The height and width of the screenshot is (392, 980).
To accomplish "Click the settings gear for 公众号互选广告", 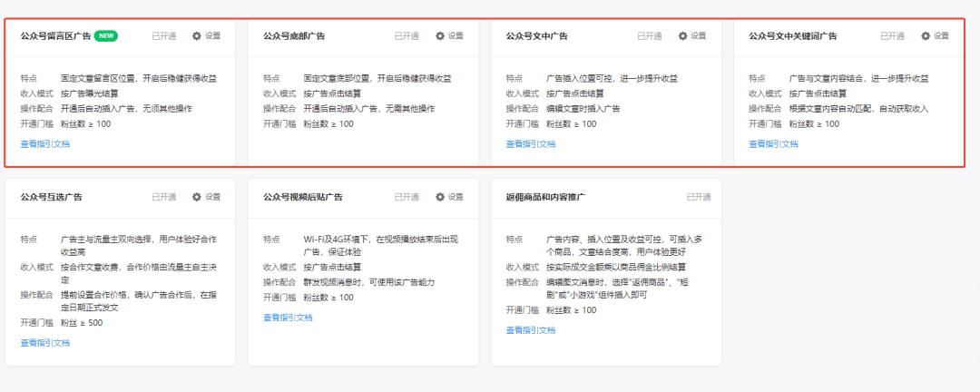I will pyautogui.click(x=197, y=197).
